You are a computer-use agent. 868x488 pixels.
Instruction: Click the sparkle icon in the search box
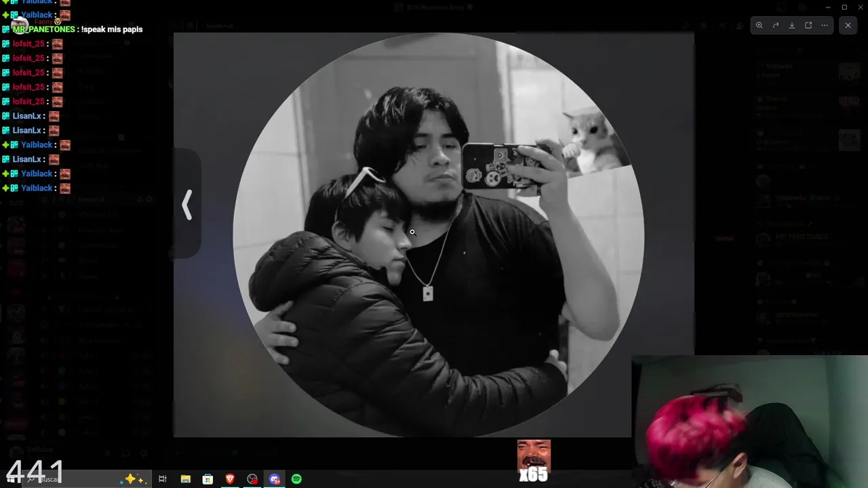(133, 479)
